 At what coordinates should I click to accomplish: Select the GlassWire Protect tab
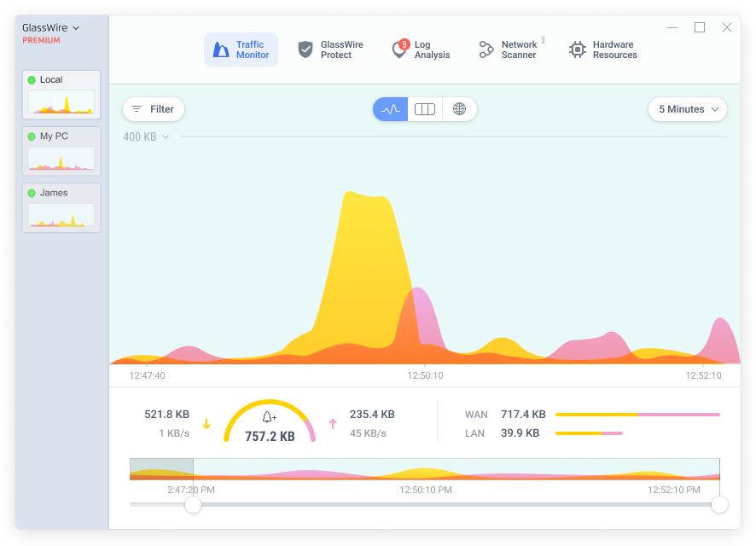(x=331, y=49)
